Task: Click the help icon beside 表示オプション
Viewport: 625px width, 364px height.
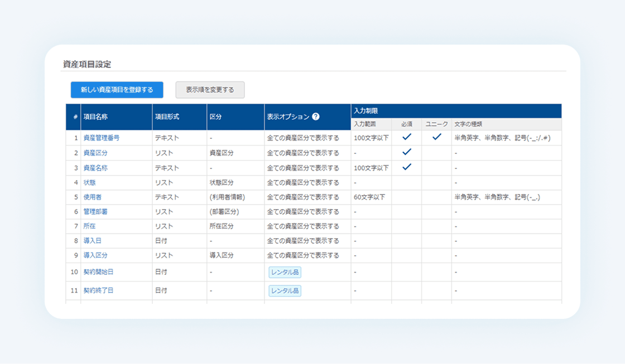Action: point(316,117)
